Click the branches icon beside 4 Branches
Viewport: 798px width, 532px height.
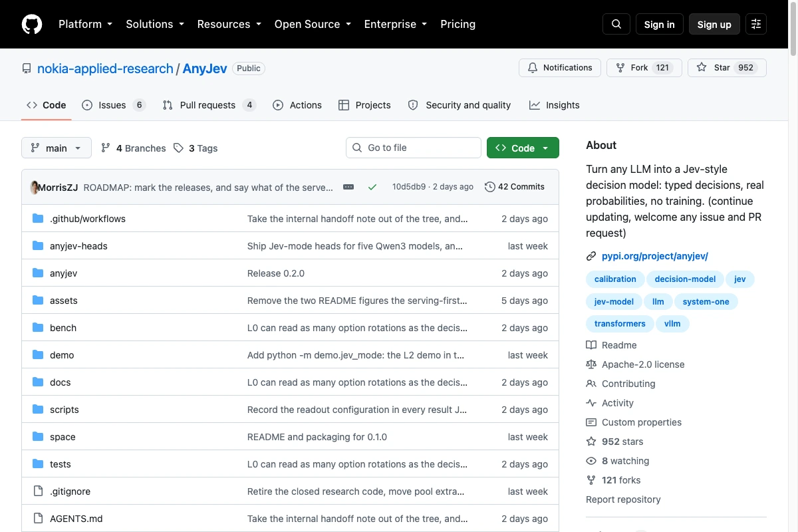pyautogui.click(x=106, y=148)
